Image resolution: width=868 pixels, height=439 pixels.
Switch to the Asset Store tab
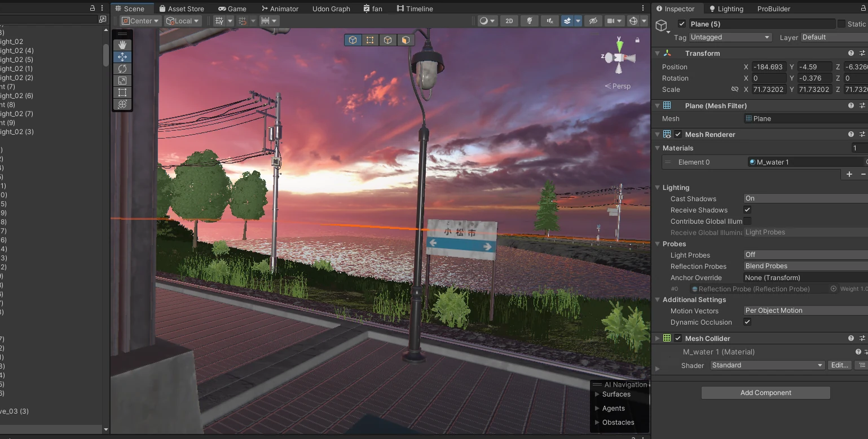(181, 8)
